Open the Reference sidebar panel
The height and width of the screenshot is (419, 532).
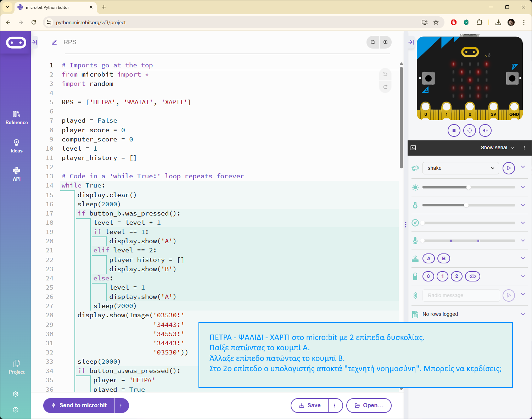[16, 118]
